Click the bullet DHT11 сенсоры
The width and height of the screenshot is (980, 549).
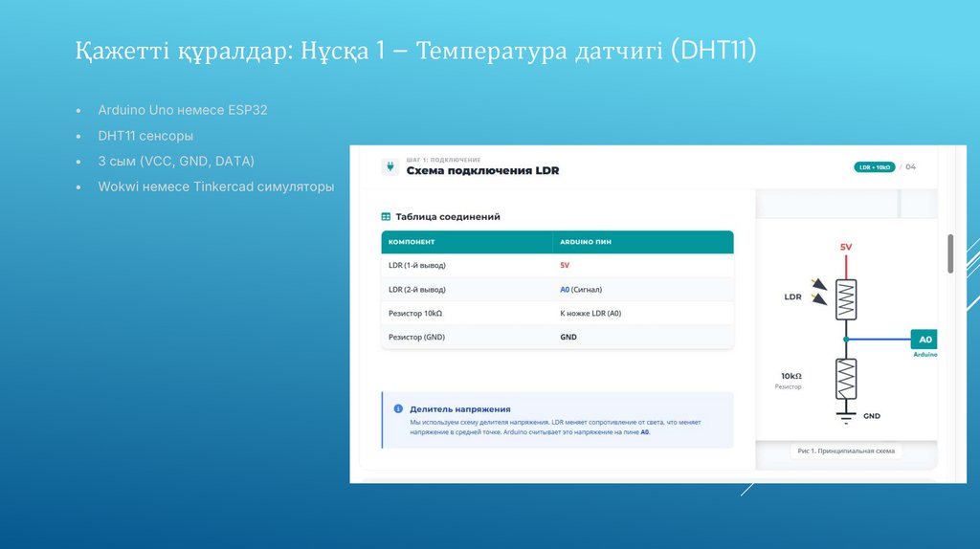click(145, 136)
